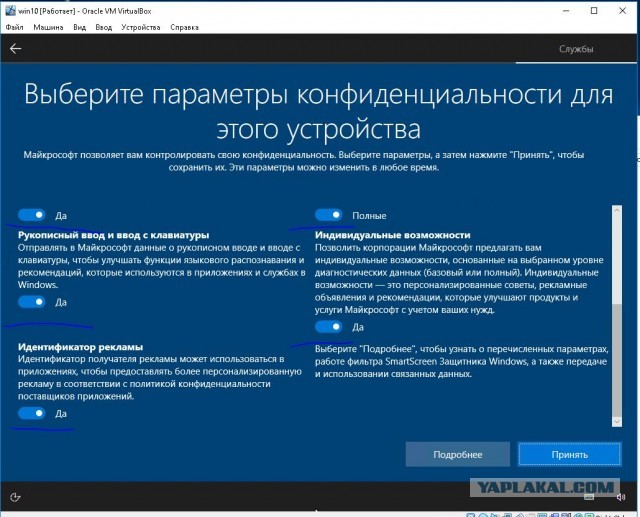Viewport: 640px width, 517px height.
Task: Click the scrollbar up arrow
Action: coord(617,211)
